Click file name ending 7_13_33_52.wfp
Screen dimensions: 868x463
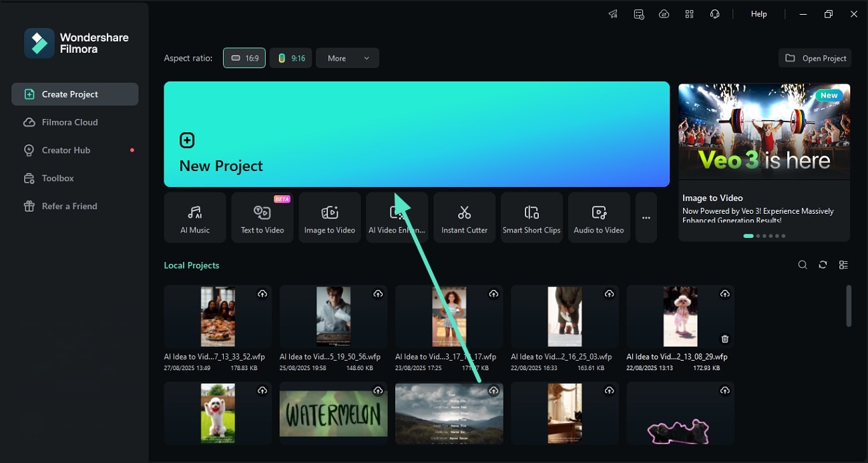point(214,357)
